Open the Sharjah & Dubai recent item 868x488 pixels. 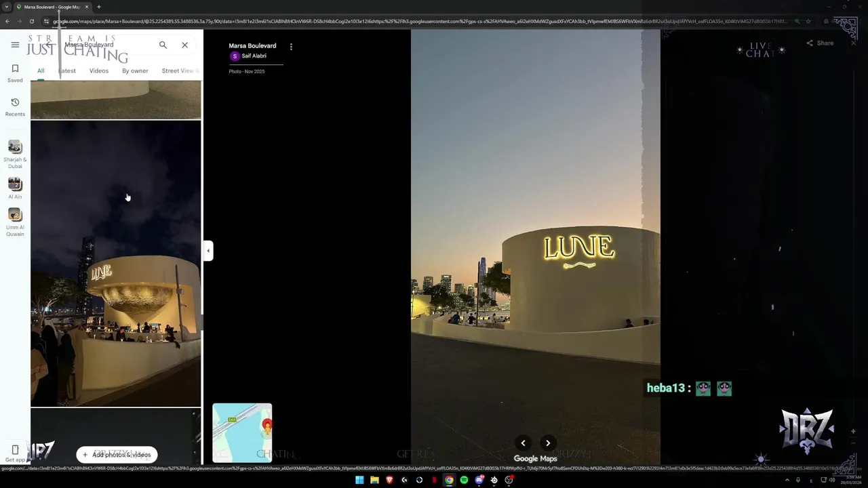coord(15,155)
